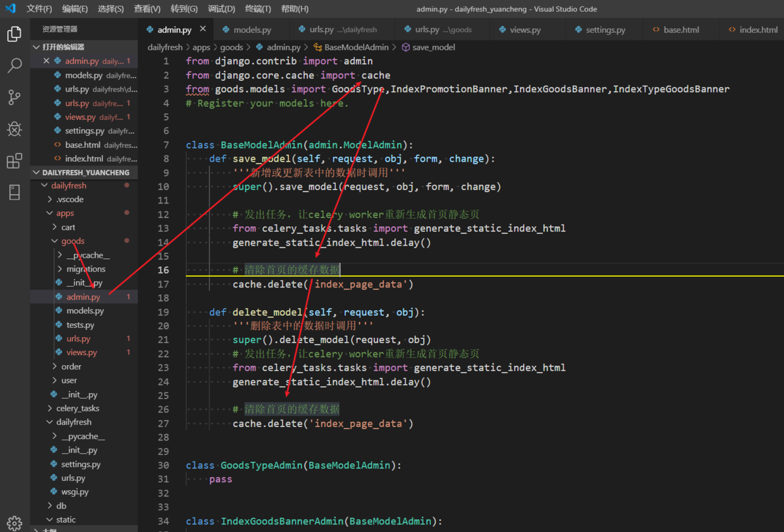Open the 选择(S) menu
This screenshot has height=532, width=784.
pos(111,9)
